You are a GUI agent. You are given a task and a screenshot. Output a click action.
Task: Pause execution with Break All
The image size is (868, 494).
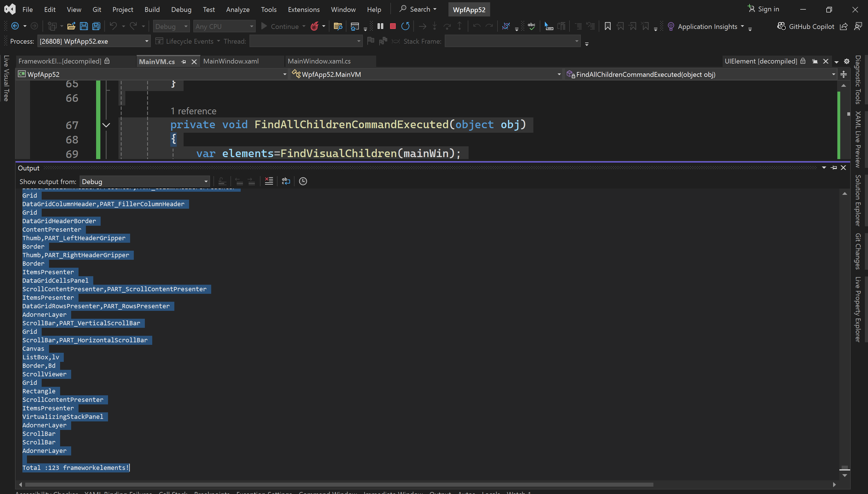pyautogui.click(x=380, y=26)
